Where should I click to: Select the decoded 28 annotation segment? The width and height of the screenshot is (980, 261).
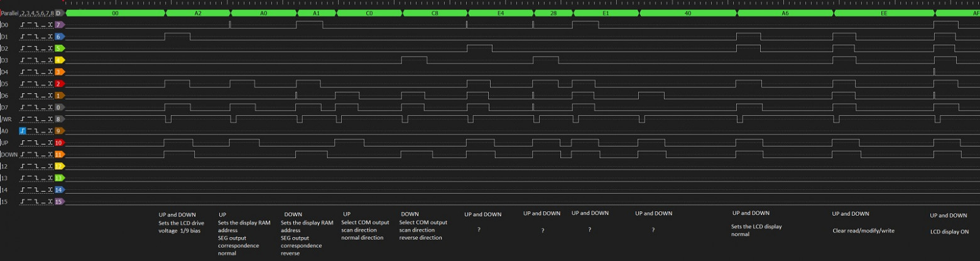pyautogui.click(x=553, y=13)
